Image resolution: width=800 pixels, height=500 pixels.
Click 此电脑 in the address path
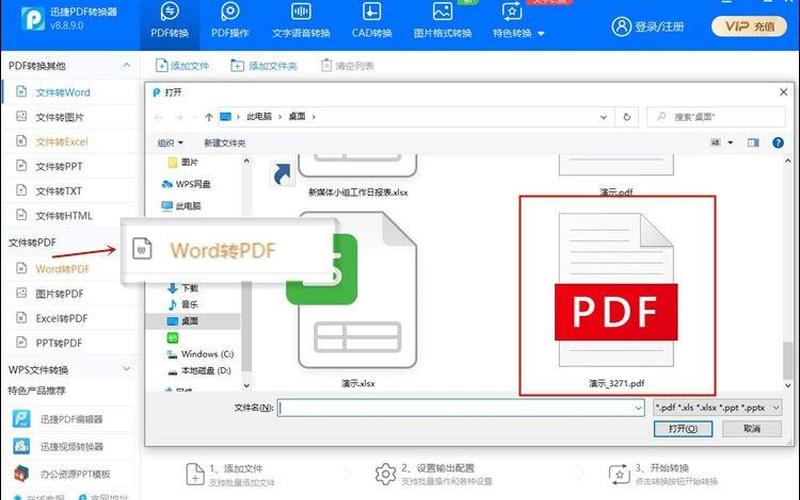259,116
